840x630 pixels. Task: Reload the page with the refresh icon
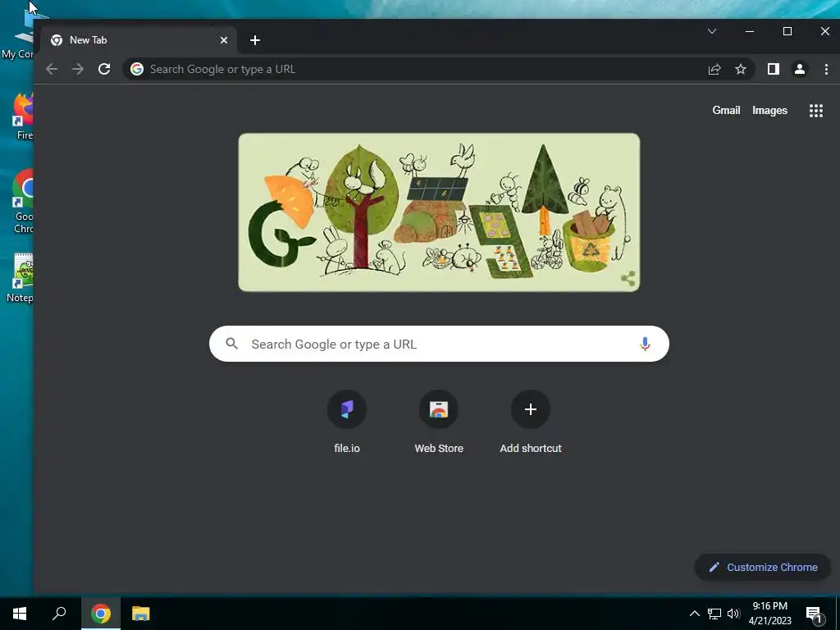[x=104, y=69]
